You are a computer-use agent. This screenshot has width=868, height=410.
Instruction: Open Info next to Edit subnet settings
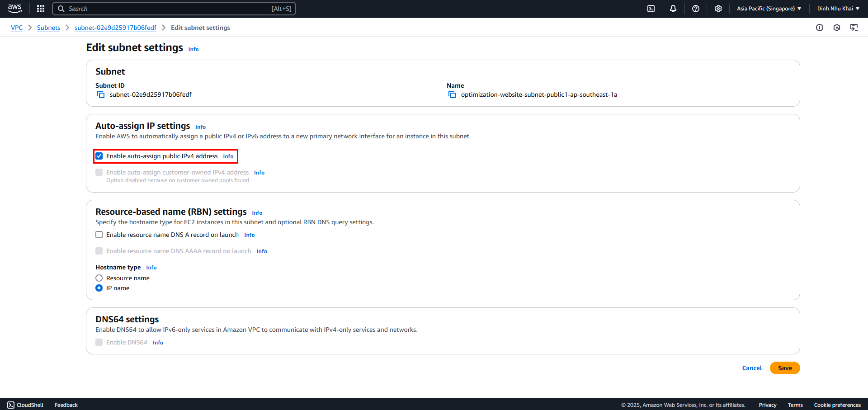pyautogui.click(x=193, y=49)
